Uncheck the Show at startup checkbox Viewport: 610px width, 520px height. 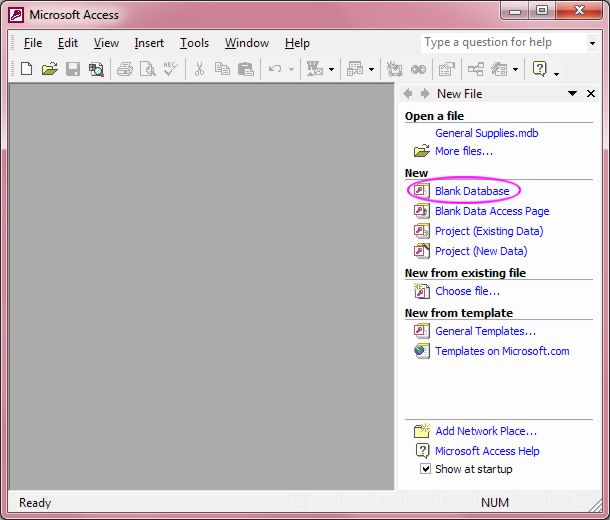tap(426, 469)
